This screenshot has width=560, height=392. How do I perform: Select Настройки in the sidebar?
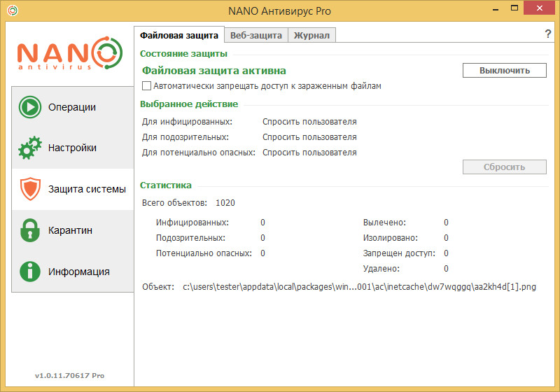(x=73, y=148)
